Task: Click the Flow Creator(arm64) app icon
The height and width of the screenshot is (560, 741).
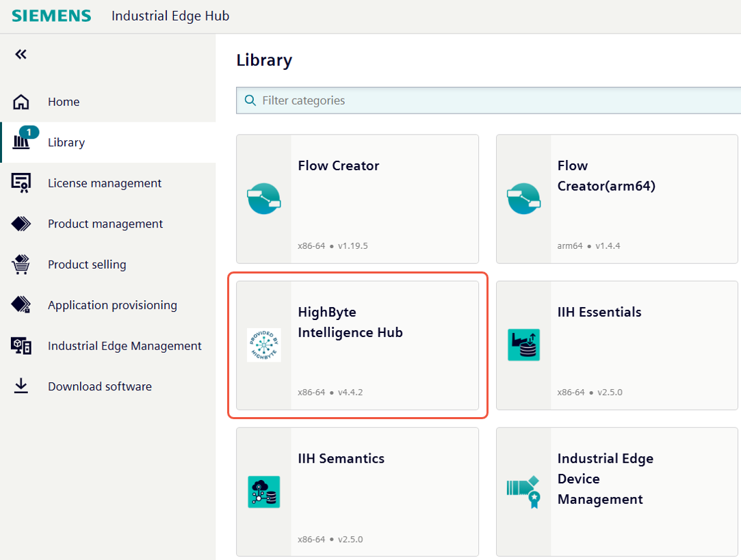Action: coord(523,199)
